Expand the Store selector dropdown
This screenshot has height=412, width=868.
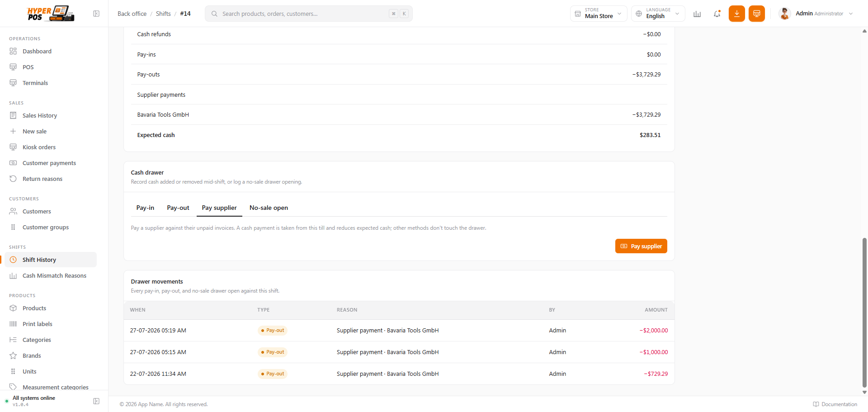pyautogui.click(x=599, y=14)
